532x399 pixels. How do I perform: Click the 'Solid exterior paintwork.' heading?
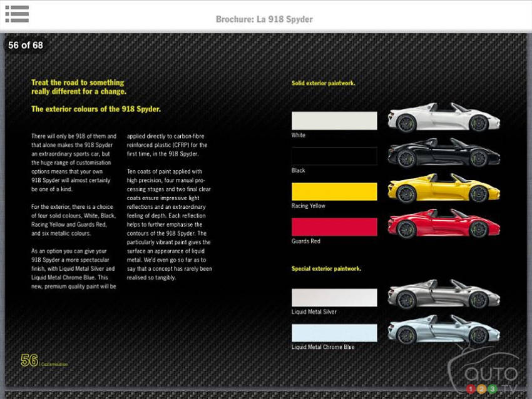(324, 83)
